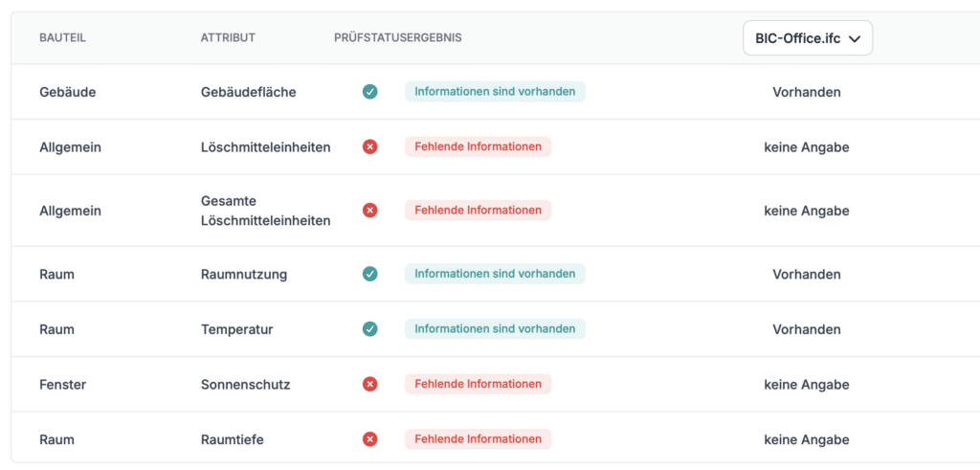Screen dimensions: 980x470
Task: Click the green checkmark icon for Gebäudefläche
Action: point(370,92)
